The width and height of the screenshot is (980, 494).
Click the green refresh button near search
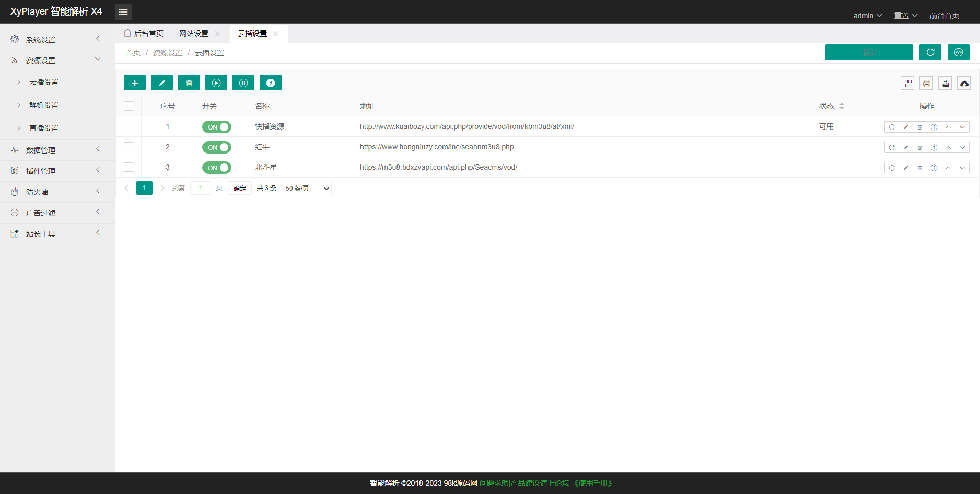tap(930, 52)
